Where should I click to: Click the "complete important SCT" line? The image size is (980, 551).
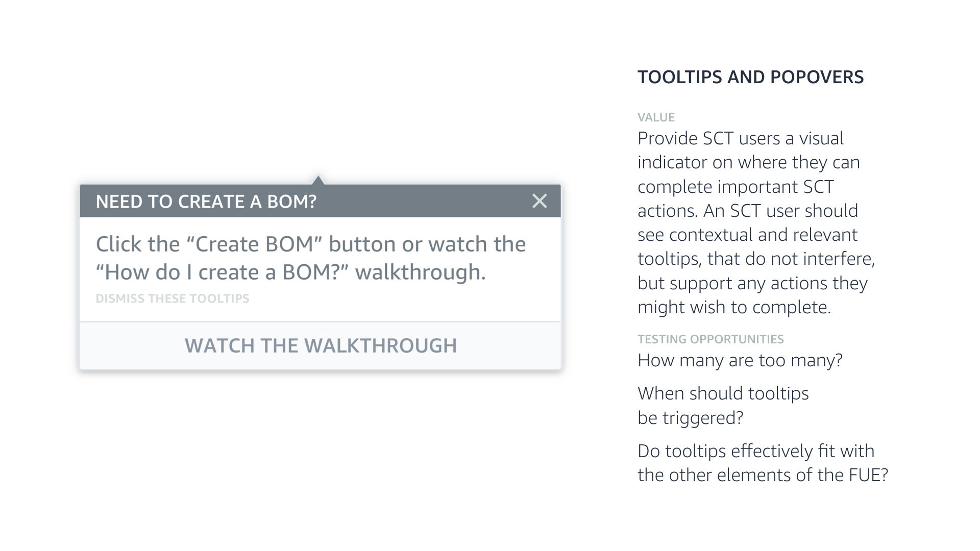point(736,187)
